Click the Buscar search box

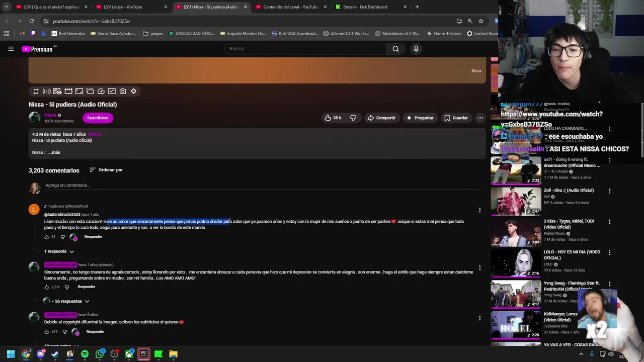point(305,49)
